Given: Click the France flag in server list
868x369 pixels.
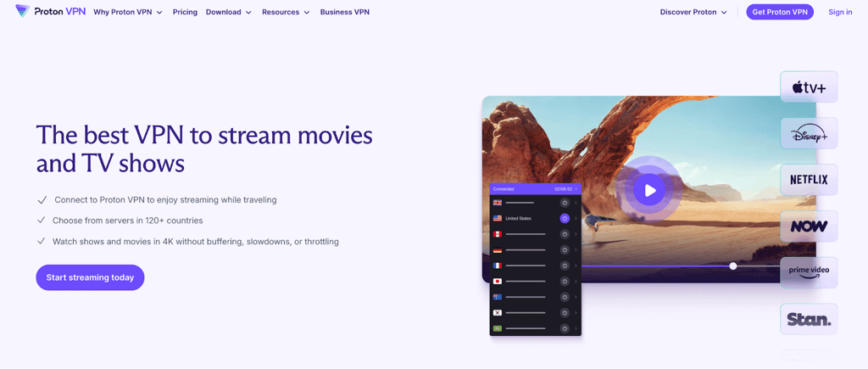Looking at the screenshot, I should click(x=497, y=266).
